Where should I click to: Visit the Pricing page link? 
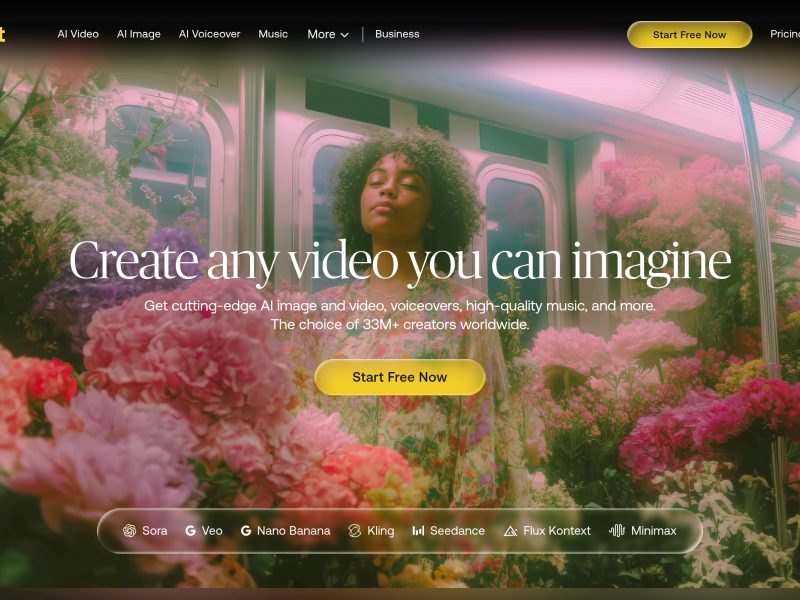pos(785,34)
